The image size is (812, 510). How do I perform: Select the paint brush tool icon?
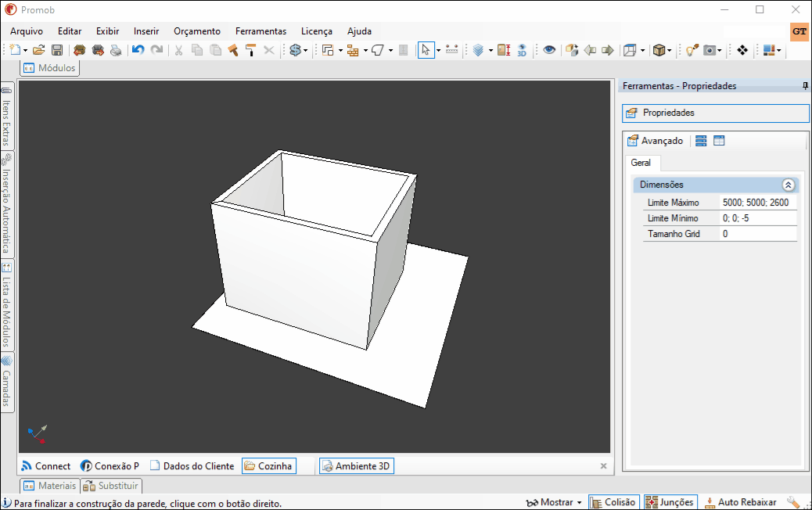233,50
